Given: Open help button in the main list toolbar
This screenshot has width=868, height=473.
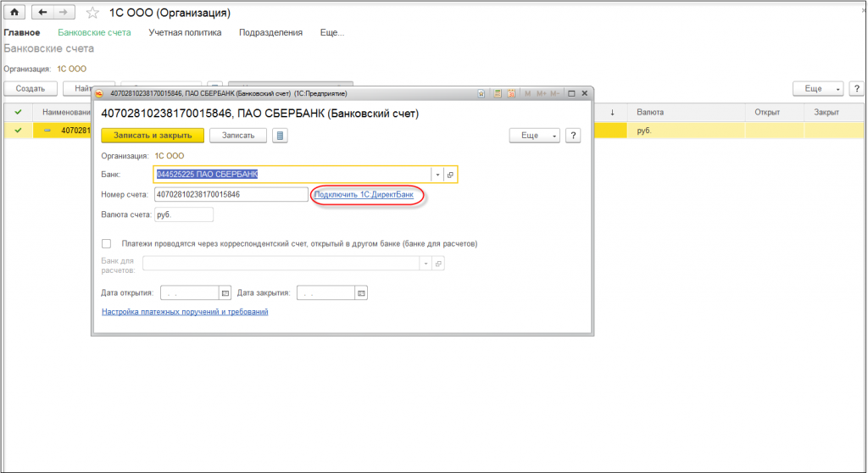Looking at the screenshot, I should [x=856, y=89].
